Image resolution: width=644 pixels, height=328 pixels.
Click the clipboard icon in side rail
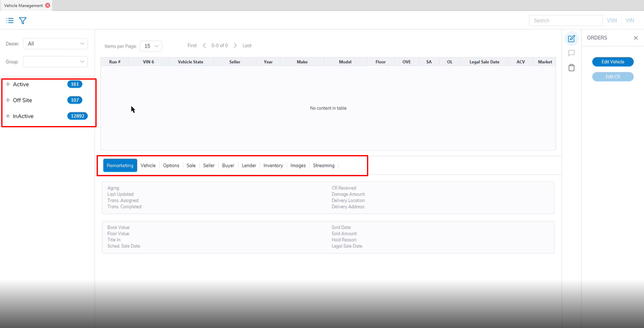click(571, 68)
